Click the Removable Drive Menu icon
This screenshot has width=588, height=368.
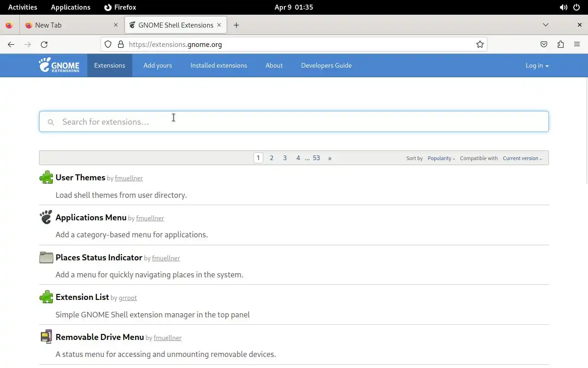46,337
